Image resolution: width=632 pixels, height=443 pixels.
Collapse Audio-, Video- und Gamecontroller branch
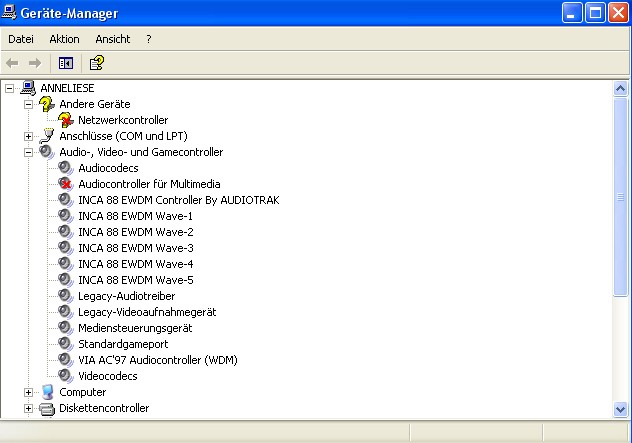click(28, 152)
